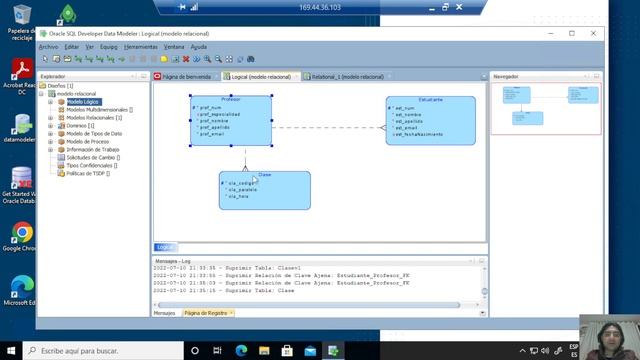The image size is (640, 360).
Task: Open Acrobat Reader DC desktop icon
Action: coord(21,76)
